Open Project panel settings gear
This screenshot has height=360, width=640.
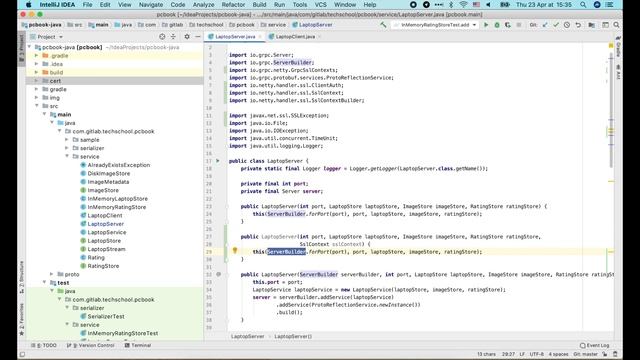187,37
